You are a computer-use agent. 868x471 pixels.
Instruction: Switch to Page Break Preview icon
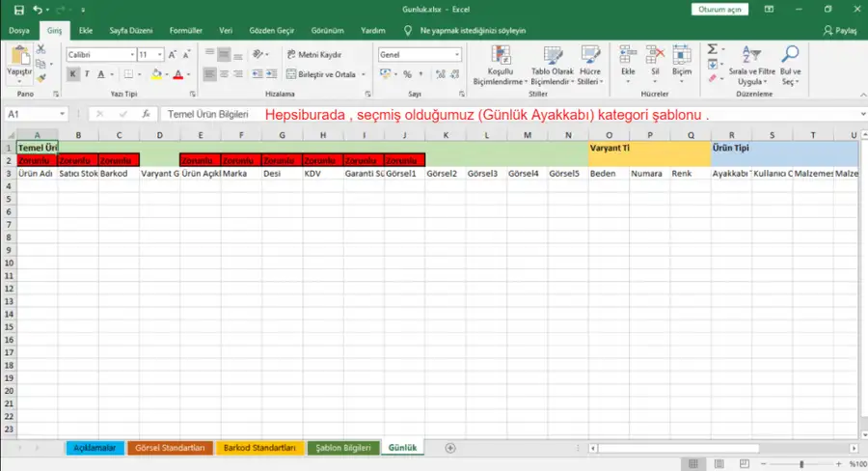click(x=745, y=464)
